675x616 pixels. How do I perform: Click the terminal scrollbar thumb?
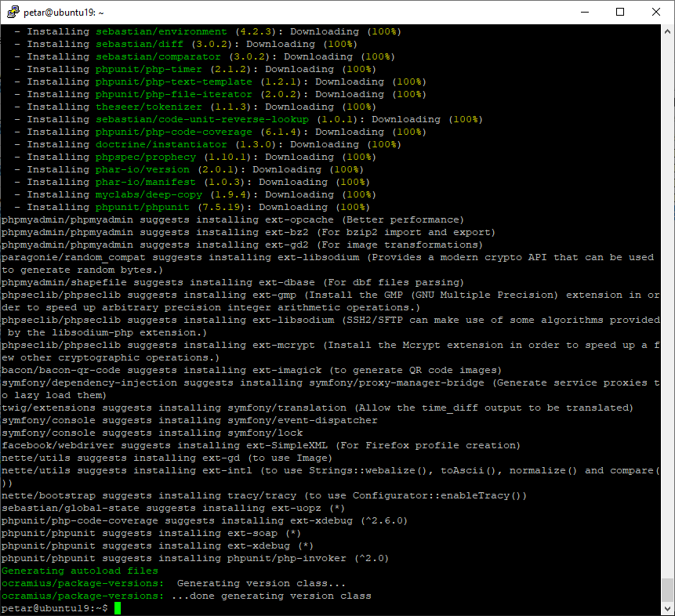[x=667, y=589]
